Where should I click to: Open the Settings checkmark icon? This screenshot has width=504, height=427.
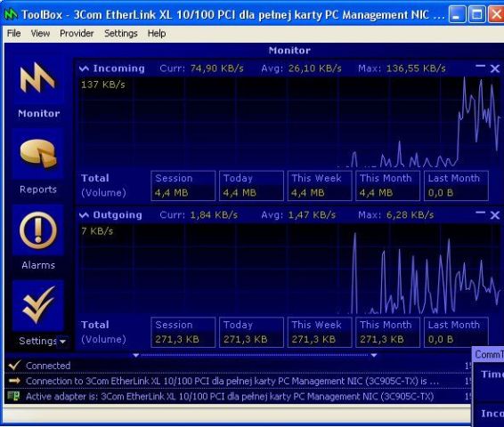38,304
